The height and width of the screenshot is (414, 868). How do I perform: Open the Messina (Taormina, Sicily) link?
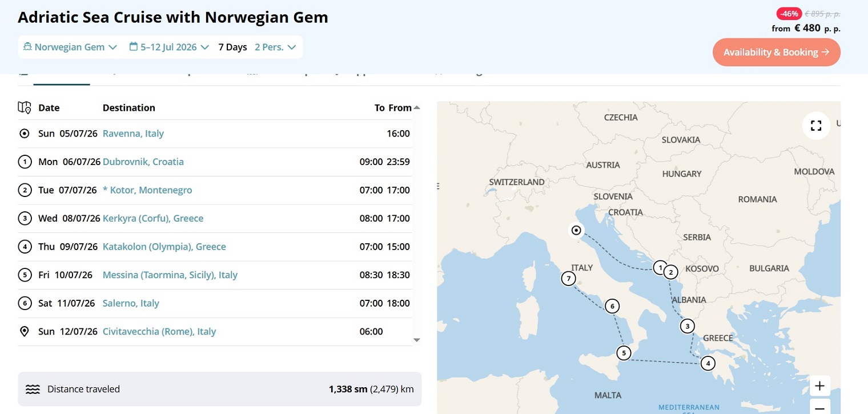[170, 275]
